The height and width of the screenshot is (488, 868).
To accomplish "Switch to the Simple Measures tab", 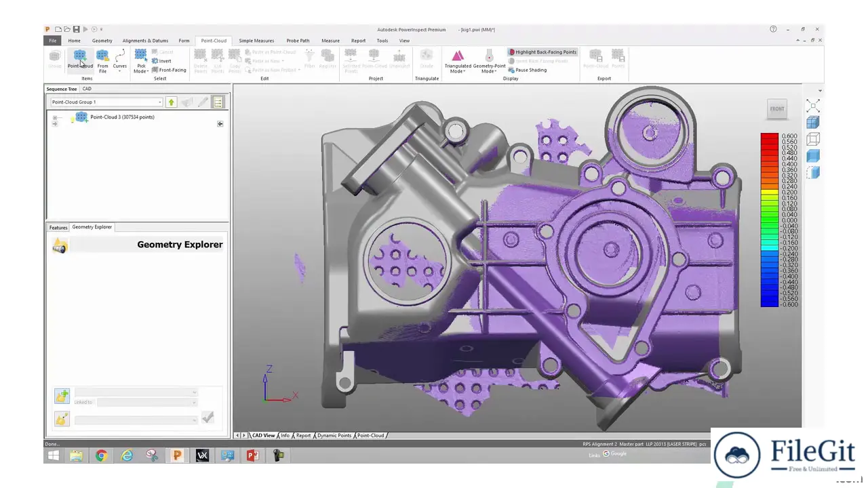I will 256,41.
